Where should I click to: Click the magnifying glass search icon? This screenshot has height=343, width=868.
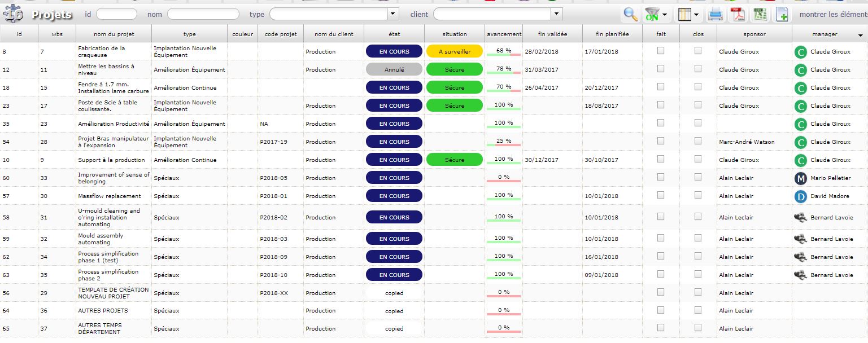coord(630,15)
